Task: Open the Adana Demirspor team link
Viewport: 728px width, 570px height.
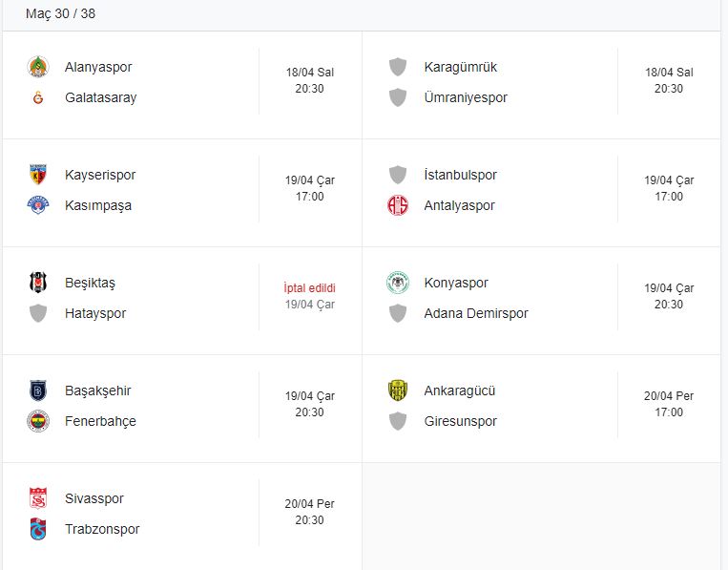Action: 475,313
